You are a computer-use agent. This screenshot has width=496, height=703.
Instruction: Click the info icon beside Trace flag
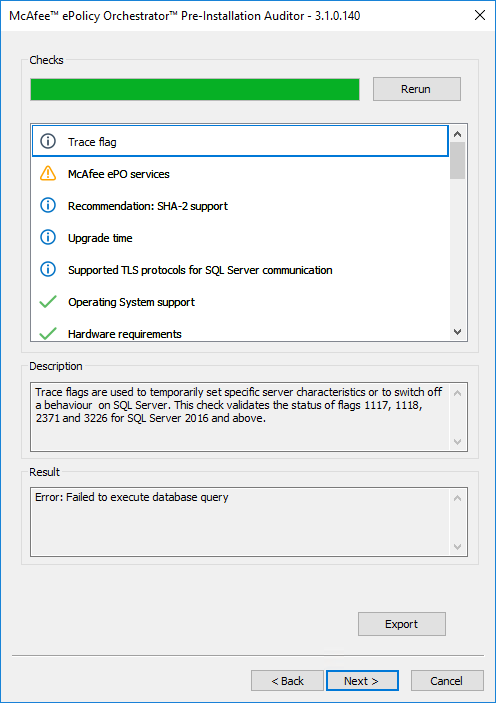point(48,141)
